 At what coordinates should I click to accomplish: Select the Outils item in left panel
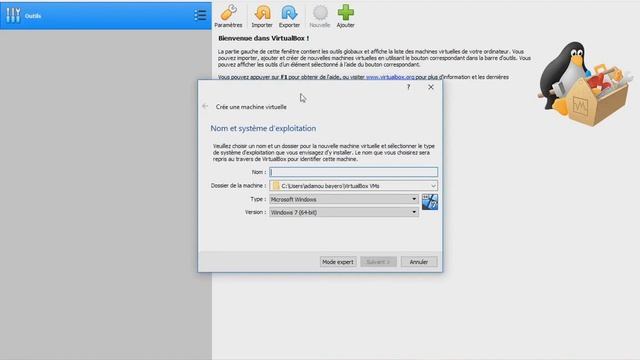pos(106,16)
